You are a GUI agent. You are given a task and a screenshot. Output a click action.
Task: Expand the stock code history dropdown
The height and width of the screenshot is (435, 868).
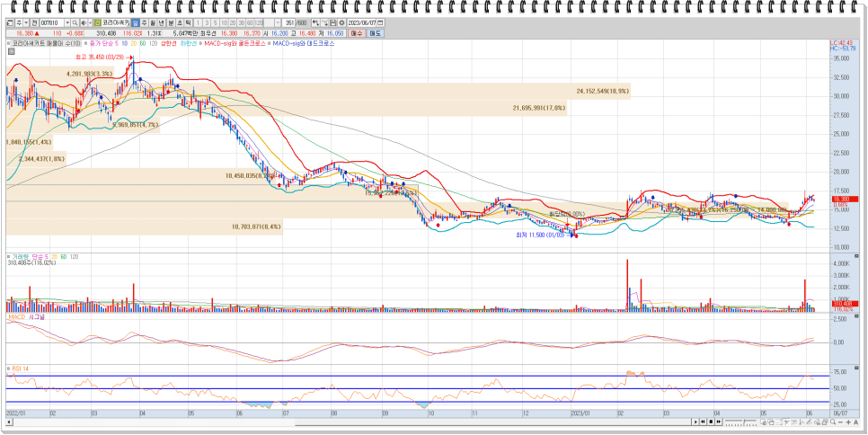click(67, 22)
